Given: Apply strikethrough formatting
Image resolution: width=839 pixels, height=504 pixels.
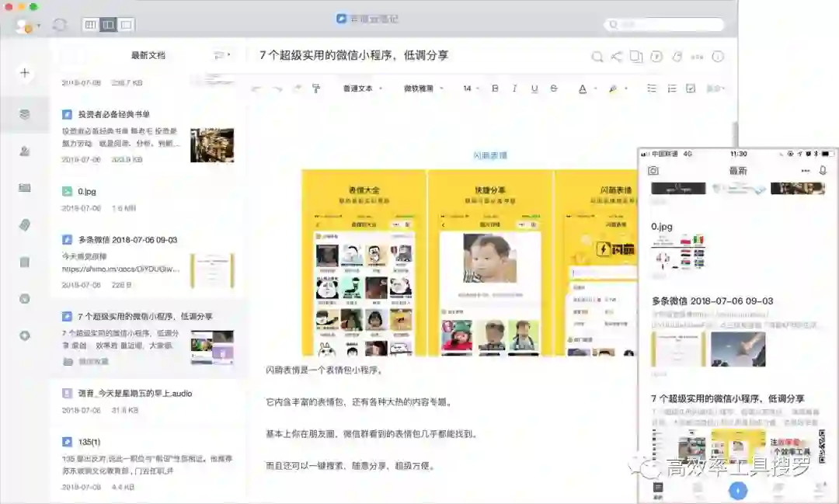Looking at the screenshot, I should pyautogui.click(x=553, y=89).
